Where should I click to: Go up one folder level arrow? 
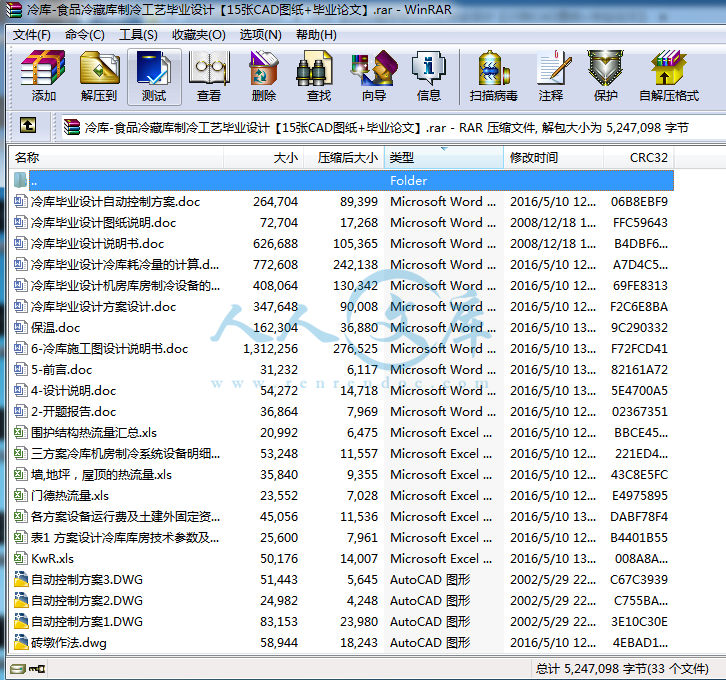tap(28, 125)
